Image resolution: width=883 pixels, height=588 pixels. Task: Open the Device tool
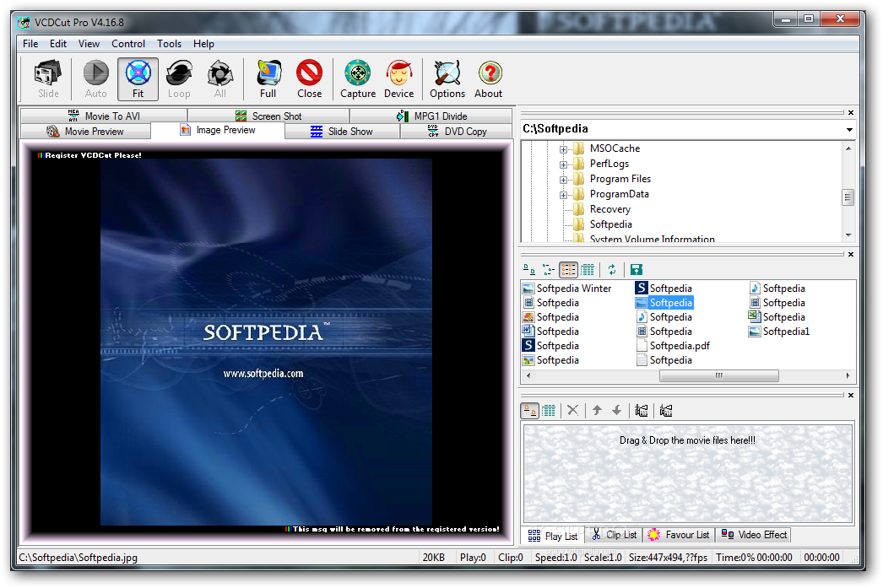(x=398, y=79)
